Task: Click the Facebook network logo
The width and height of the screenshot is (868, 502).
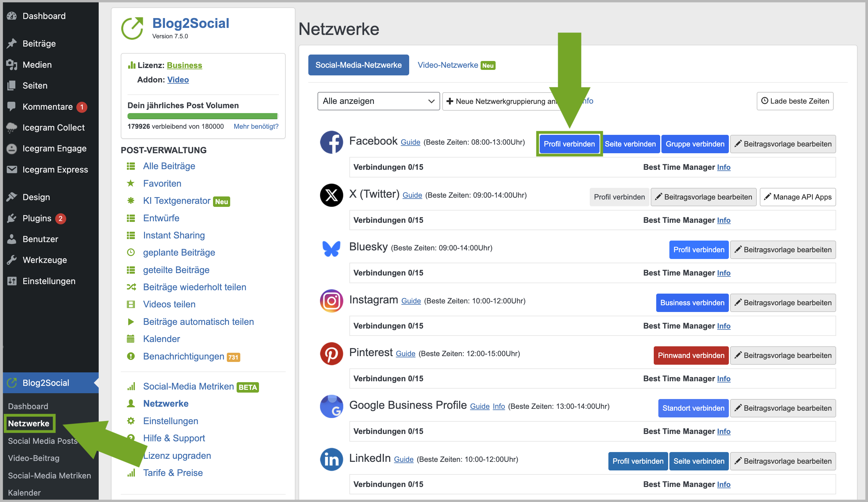Action: point(331,142)
